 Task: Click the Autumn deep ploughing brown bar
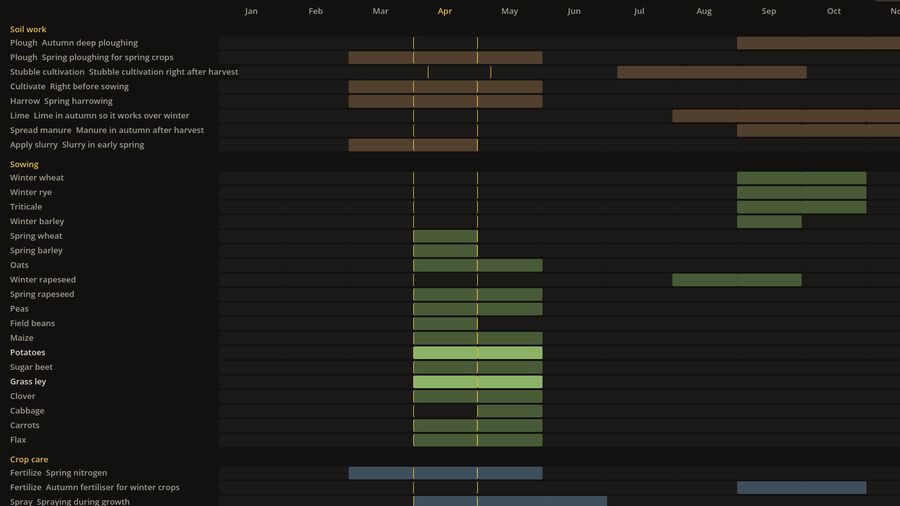818,43
